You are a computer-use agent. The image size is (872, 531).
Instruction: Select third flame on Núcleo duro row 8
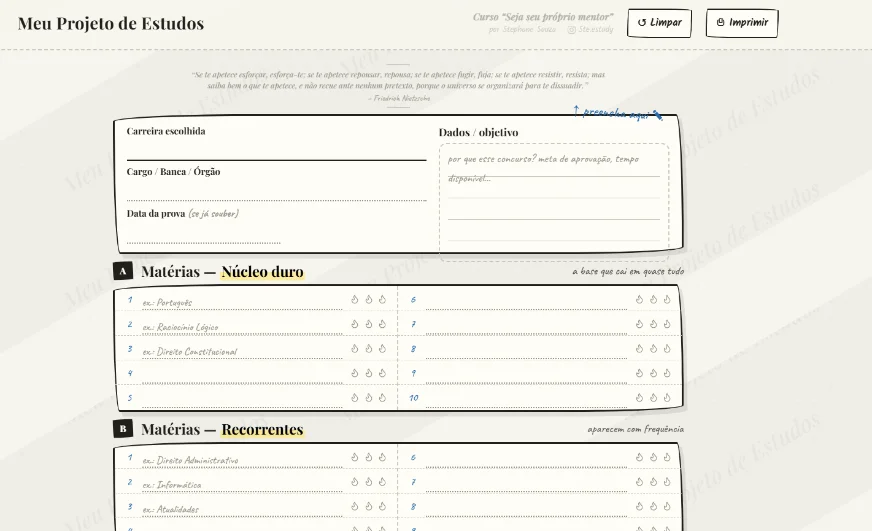pos(667,349)
